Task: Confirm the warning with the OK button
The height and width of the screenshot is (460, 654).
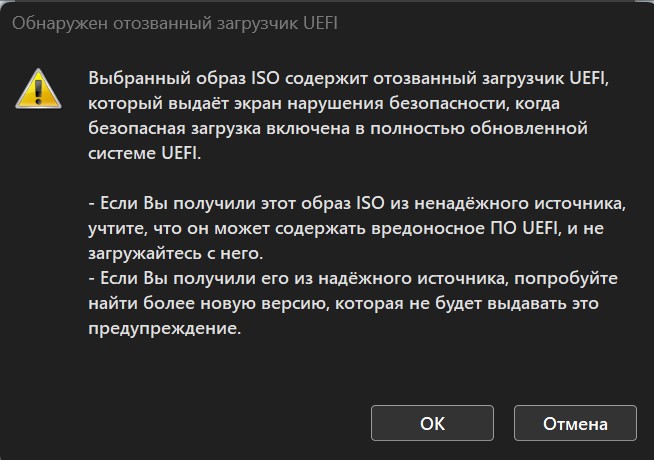Action: (432, 423)
